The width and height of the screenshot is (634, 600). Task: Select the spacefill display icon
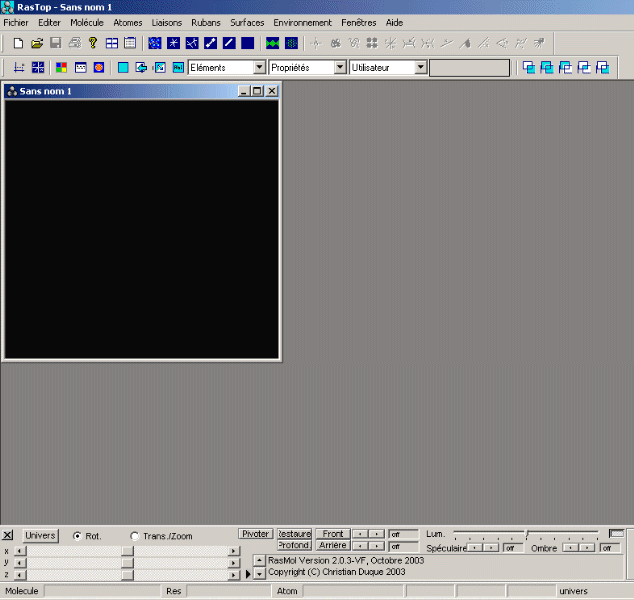coord(247,43)
